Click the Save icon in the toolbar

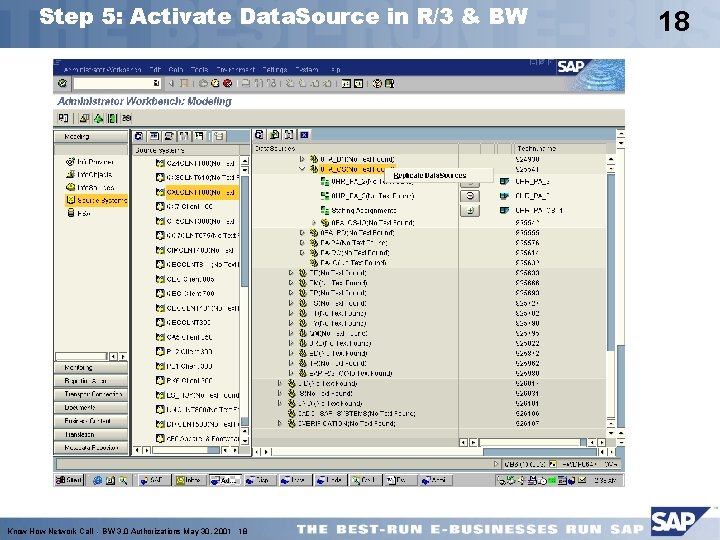click(x=184, y=83)
